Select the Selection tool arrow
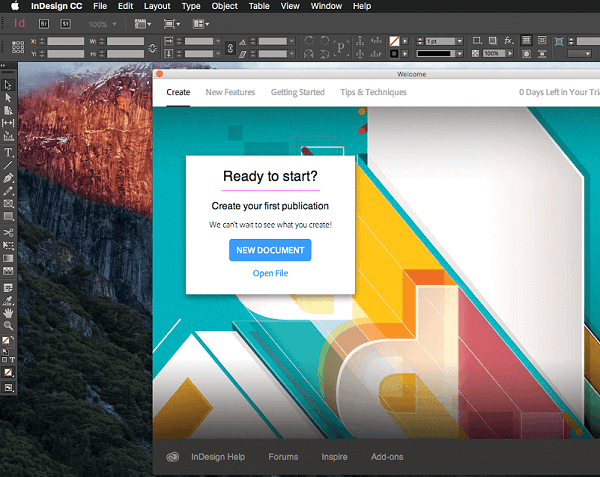The width and height of the screenshot is (600, 477). coord(8,85)
